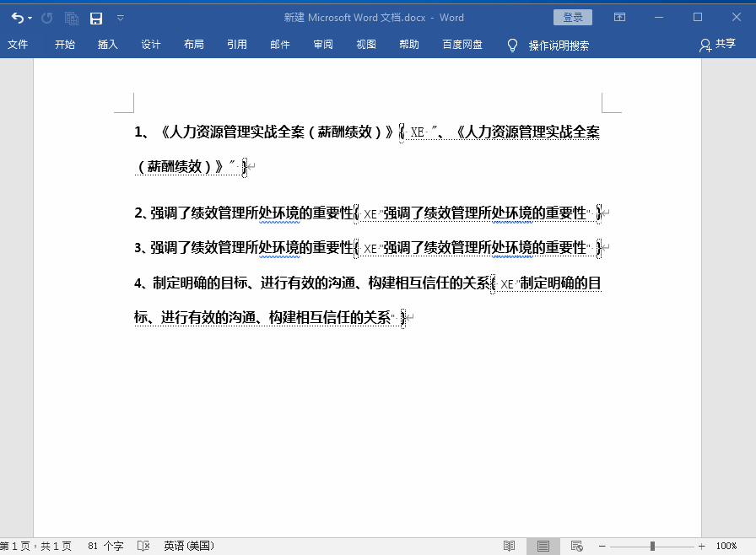The image size is (756, 555).
Task: Select Print Layout view icon
Action: coord(543,546)
